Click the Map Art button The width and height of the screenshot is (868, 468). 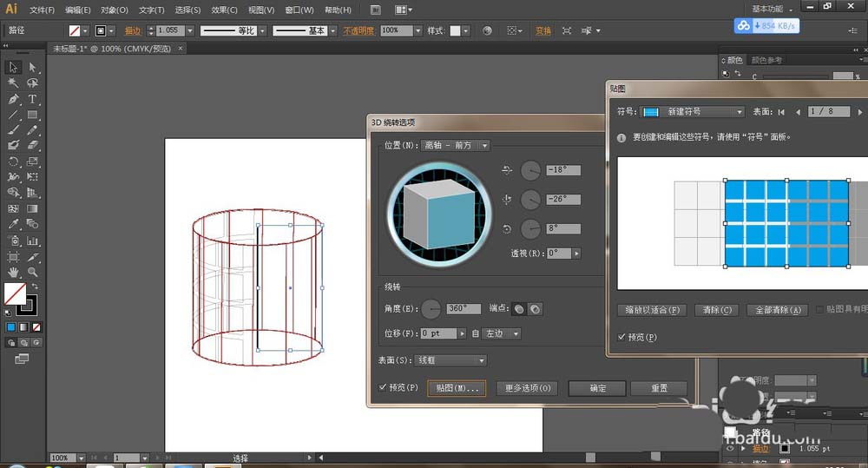click(457, 388)
